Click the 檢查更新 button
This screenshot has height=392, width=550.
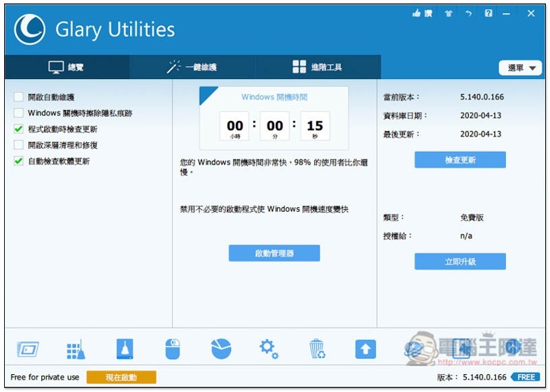[460, 160]
